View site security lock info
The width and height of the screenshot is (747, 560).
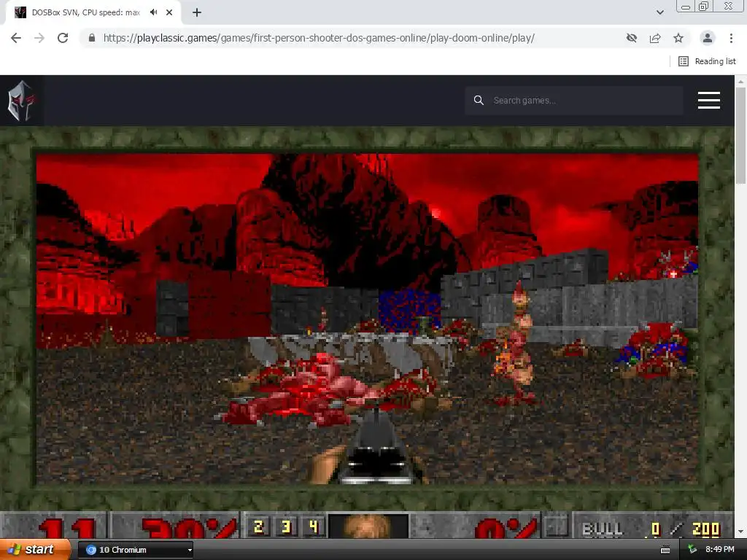point(92,38)
